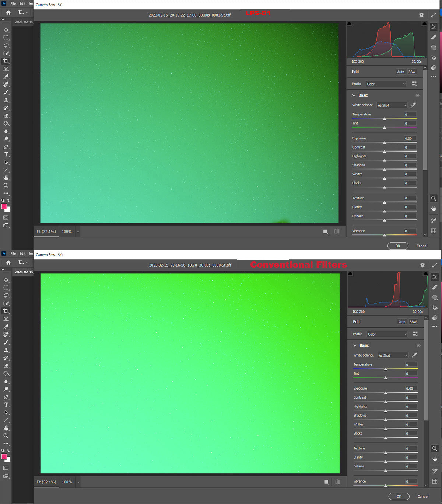The image size is (442, 504).
Task: Click B&W button in lower Camera Raw Edit
Action: pos(413,322)
